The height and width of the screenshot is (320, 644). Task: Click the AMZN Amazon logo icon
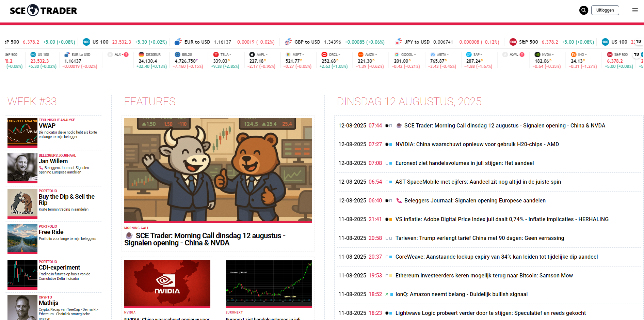(x=360, y=55)
